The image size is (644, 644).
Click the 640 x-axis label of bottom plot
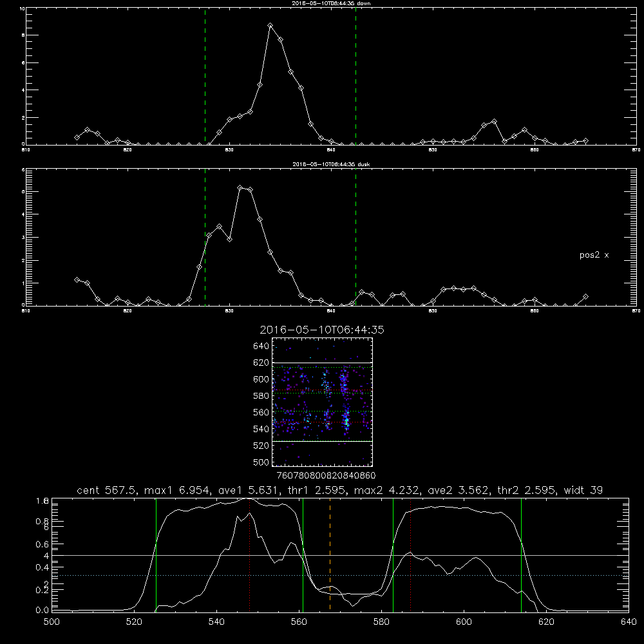click(629, 622)
